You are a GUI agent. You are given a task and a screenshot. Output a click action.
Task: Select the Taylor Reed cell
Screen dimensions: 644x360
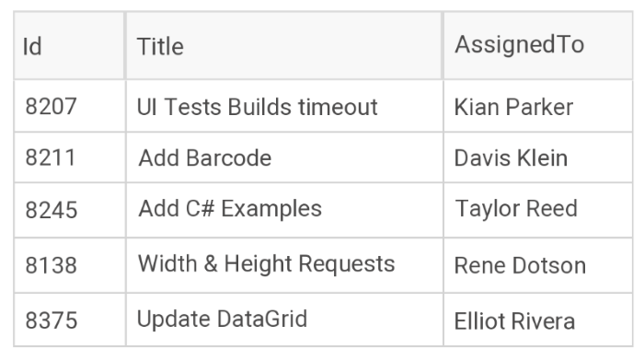tap(538, 210)
